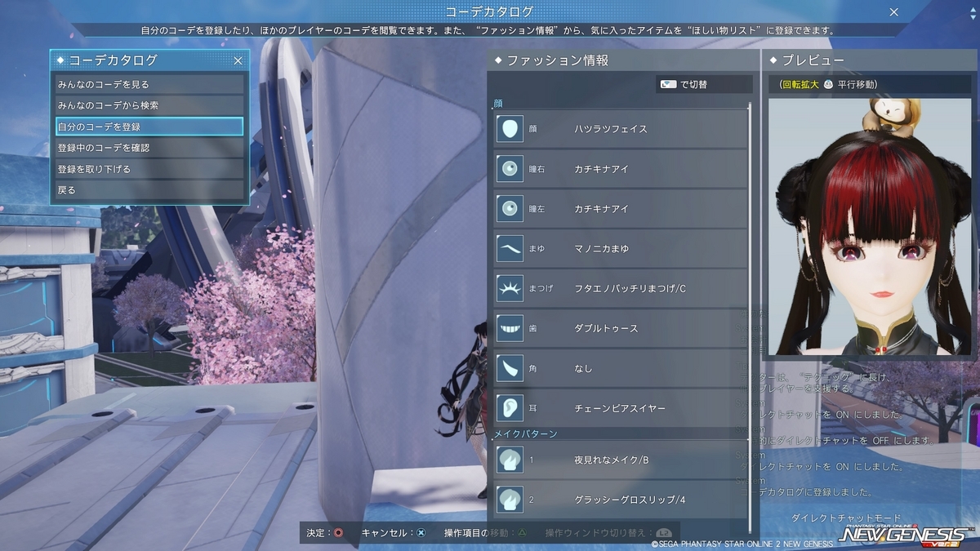Click 戻る to go back
The image size is (980, 551).
coord(149,190)
